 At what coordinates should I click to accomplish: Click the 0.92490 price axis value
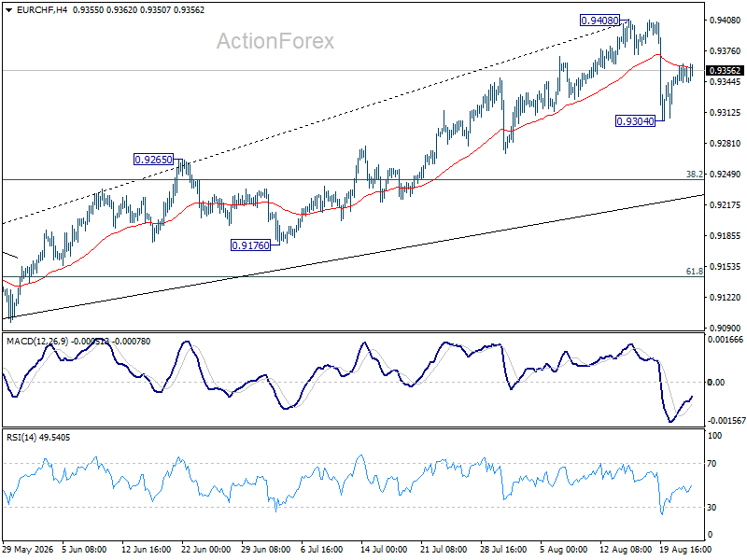pyautogui.click(x=726, y=175)
